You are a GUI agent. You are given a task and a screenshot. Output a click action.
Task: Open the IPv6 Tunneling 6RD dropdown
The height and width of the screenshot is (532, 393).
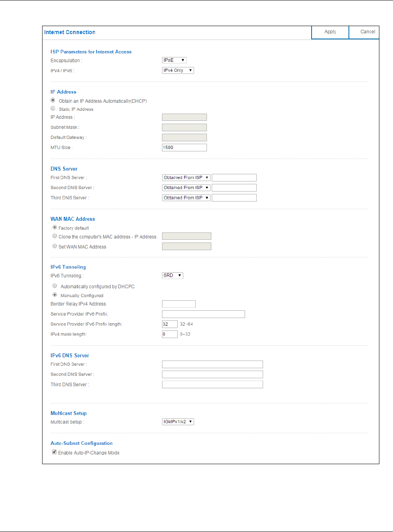tap(173, 275)
